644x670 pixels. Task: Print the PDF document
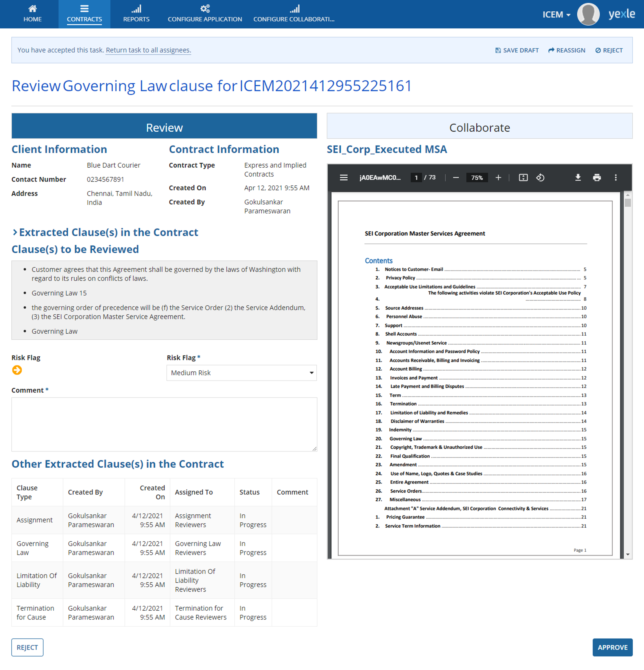(x=597, y=178)
